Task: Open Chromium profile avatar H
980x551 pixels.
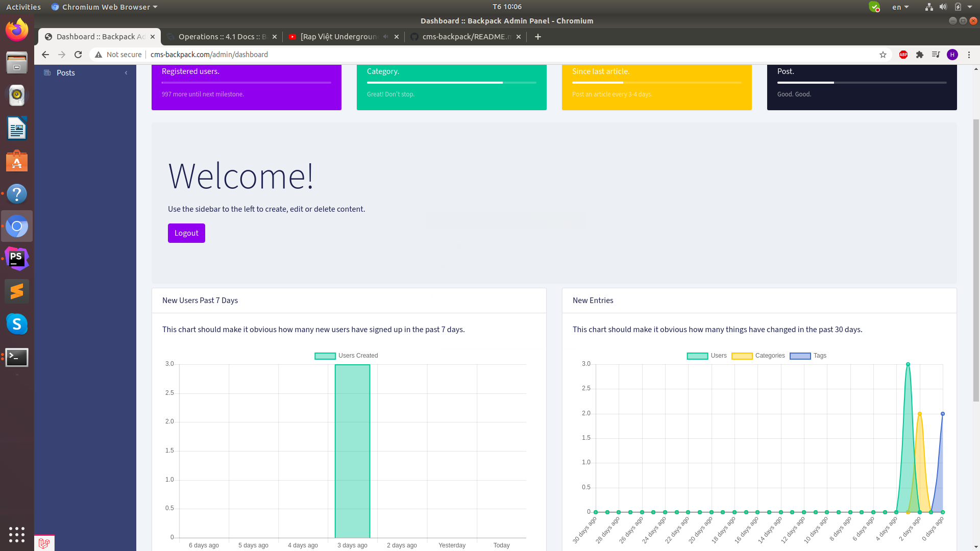Action: [x=952, y=55]
